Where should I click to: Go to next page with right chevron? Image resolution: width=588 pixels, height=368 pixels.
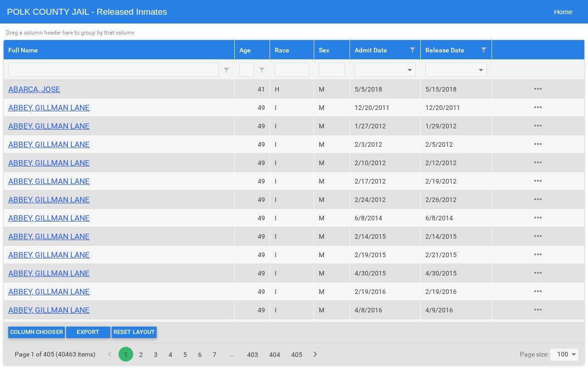click(315, 354)
